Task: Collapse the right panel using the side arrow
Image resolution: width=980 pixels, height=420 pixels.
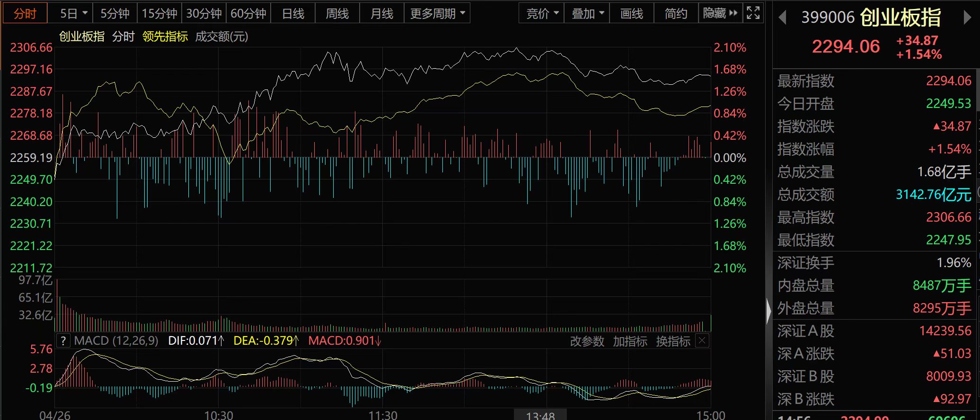Action: click(768, 311)
